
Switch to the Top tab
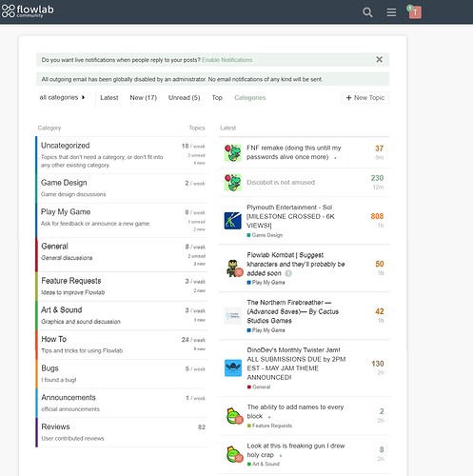point(217,98)
